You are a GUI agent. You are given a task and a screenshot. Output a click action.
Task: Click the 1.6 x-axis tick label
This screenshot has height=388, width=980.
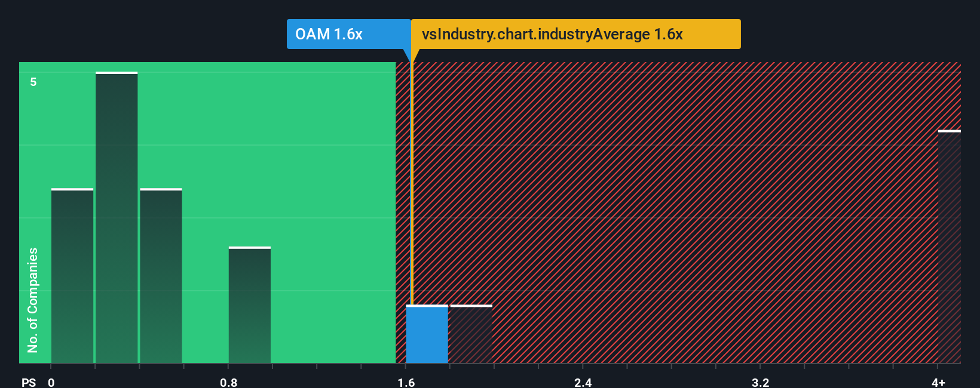[x=406, y=382]
